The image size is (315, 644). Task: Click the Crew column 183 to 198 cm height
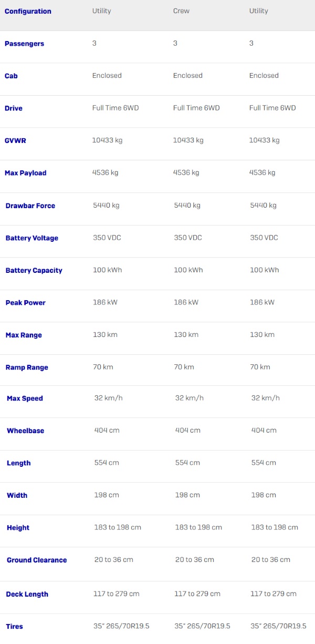point(198,527)
